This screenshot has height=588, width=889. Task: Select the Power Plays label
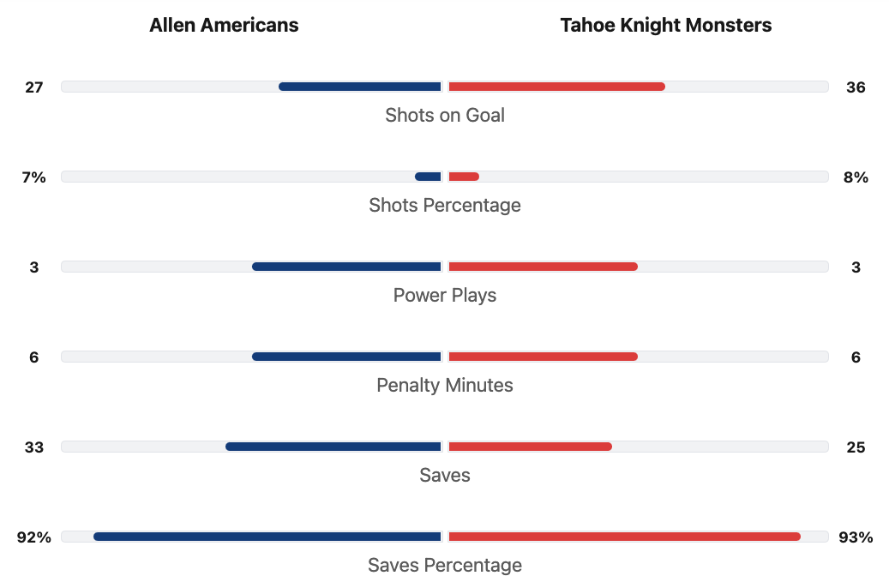pyautogui.click(x=444, y=295)
